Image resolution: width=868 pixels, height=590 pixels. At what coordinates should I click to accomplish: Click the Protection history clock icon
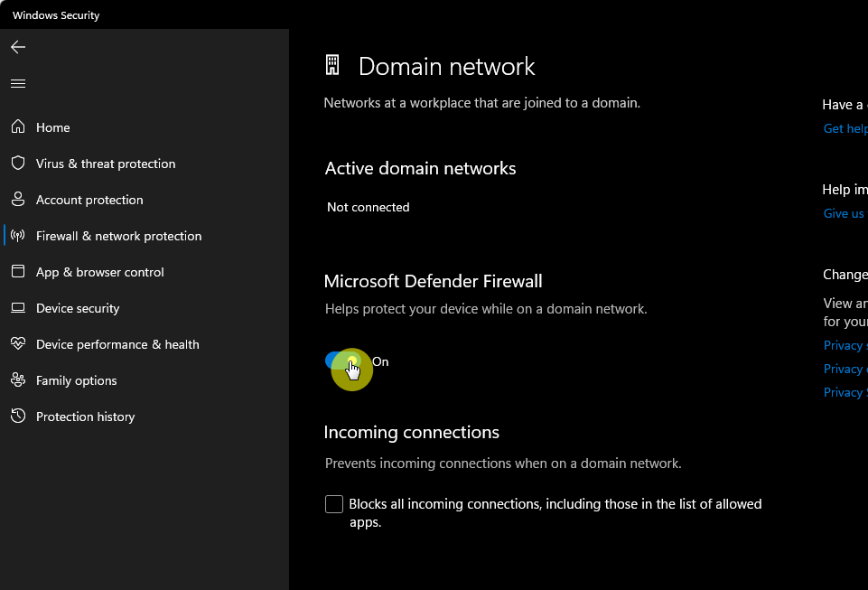[x=18, y=416]
